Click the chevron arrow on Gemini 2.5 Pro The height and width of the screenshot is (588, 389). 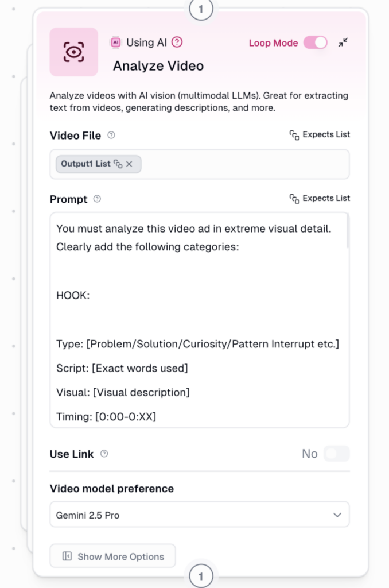pyautogui.click(x=337, y=515)
